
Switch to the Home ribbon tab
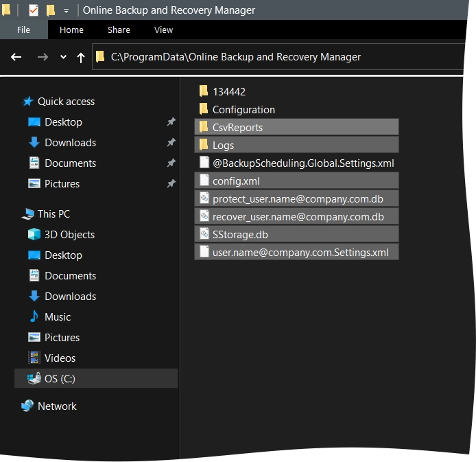(x=71, y=30)
